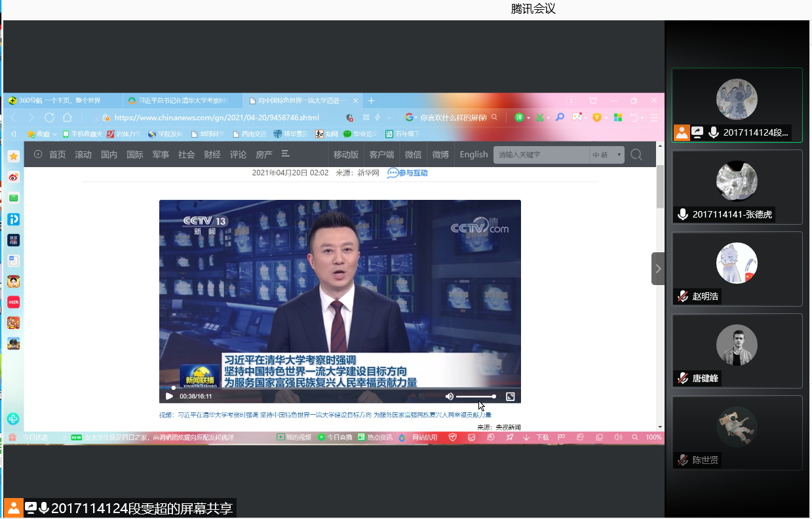Open a new browser tab
The width and height of the screenshot is (812, 519).
tap(371, 101)
